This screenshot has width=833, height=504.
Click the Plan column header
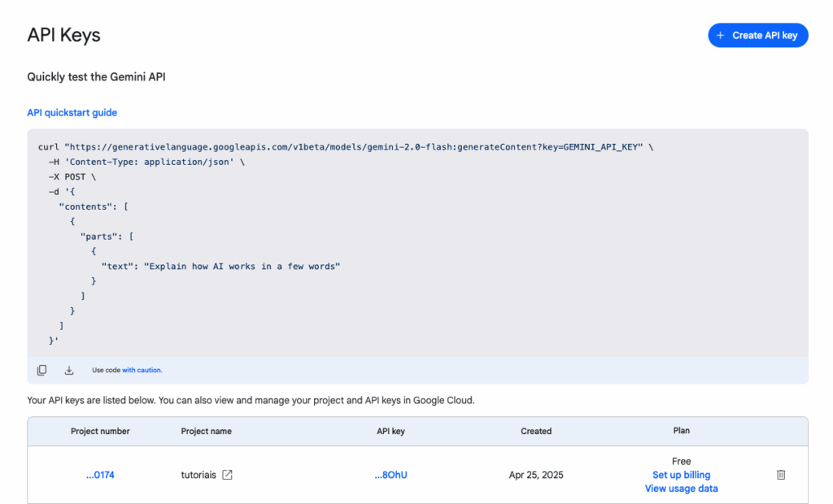[x=681, y=431]
